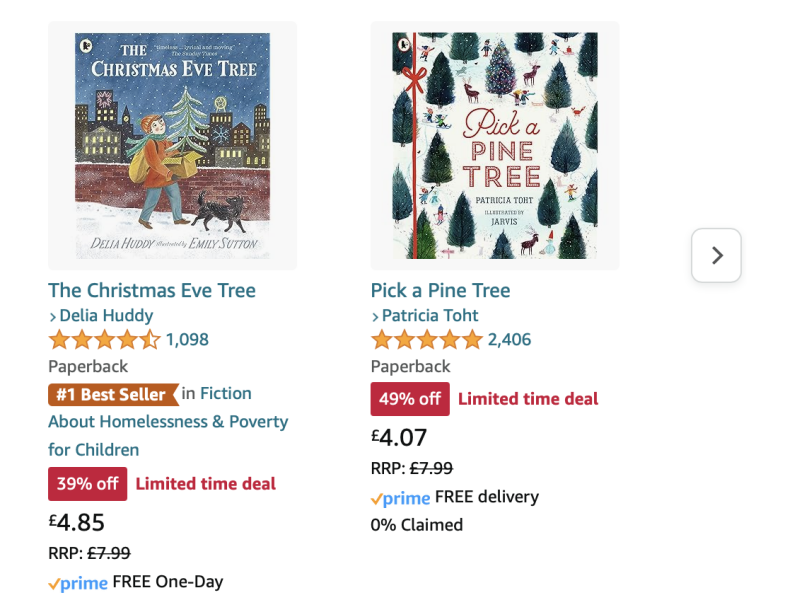The image size is (785, 600).
Task: Click the 49% off deal badge
Action: 410,399
